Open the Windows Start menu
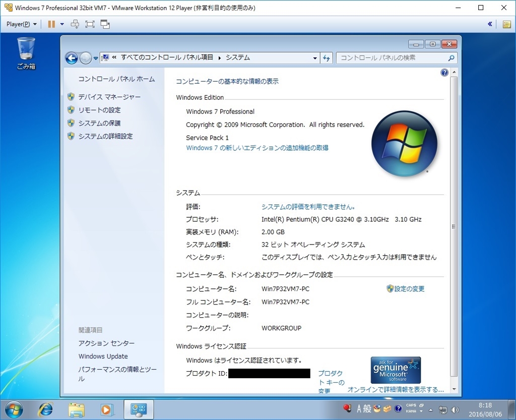The width and height of the screenshot is (516, 420). (x=14, y=410)
